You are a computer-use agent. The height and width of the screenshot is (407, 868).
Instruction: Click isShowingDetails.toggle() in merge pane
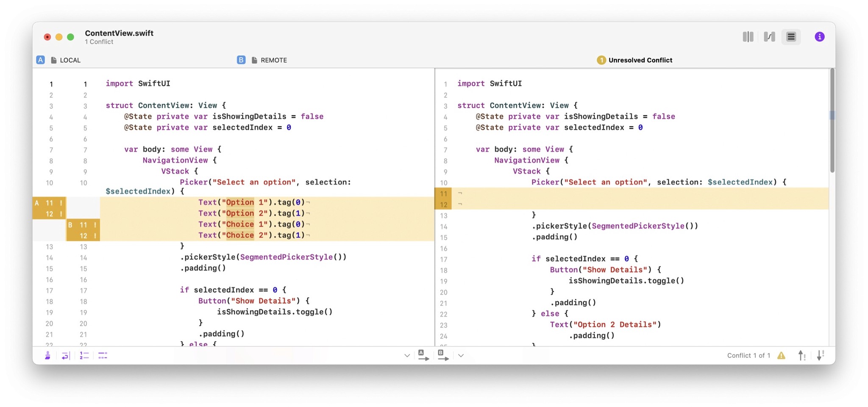[x=626, y=281]
